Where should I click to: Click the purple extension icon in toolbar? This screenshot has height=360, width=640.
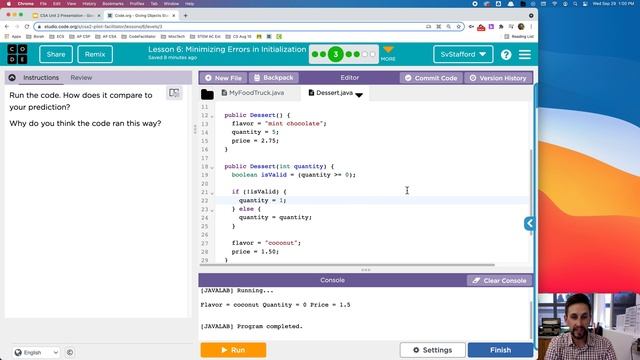(491, 27)
